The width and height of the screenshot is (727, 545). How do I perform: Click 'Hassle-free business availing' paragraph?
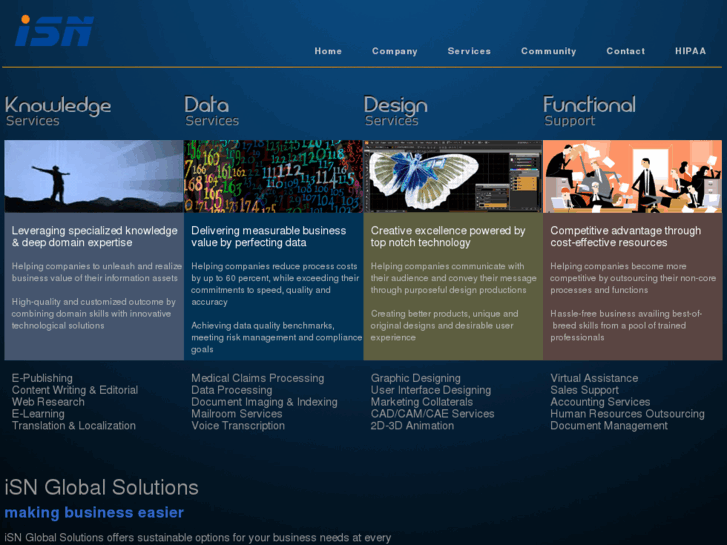(626, 326)
